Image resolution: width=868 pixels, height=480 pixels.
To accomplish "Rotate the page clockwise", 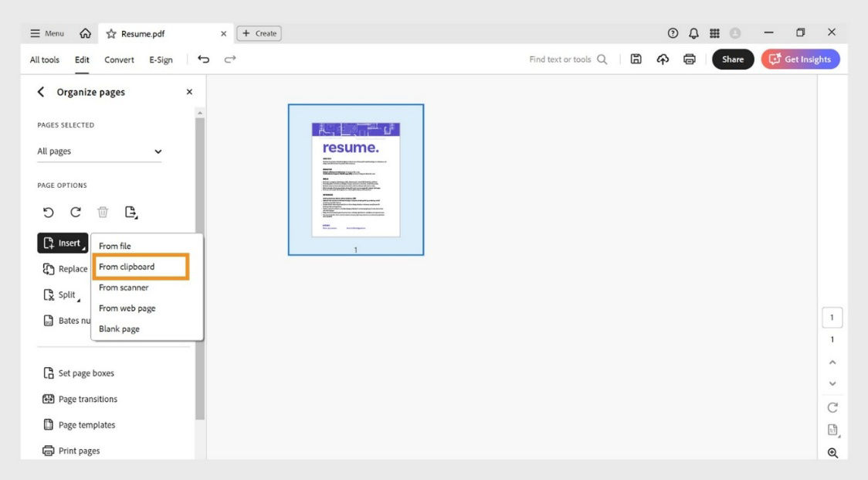I will pos(76,212).
